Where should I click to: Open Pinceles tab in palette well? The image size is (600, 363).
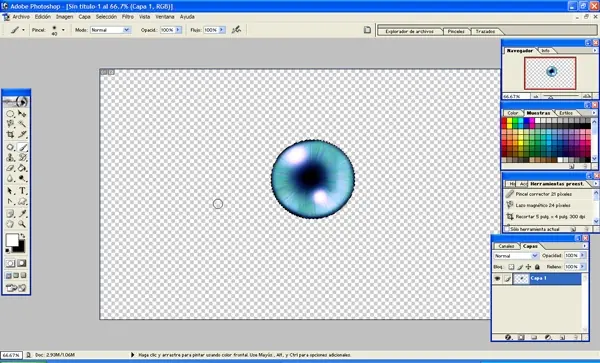456,31
